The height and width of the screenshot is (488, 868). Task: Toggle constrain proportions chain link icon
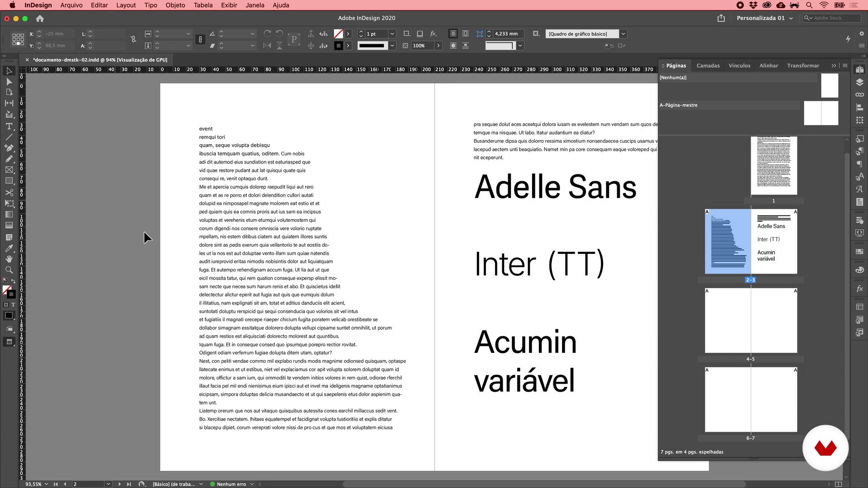200,40
